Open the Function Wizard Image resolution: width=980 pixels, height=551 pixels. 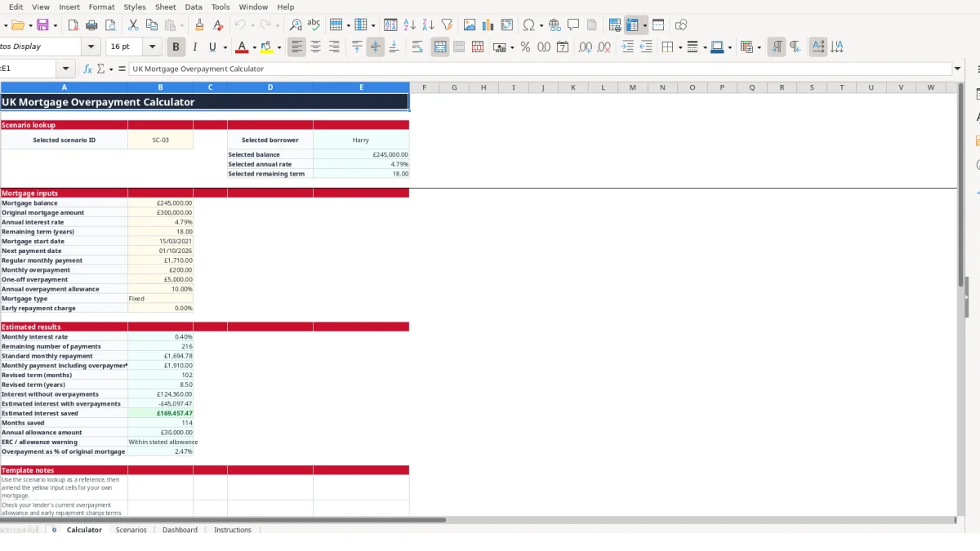point(88,69)
